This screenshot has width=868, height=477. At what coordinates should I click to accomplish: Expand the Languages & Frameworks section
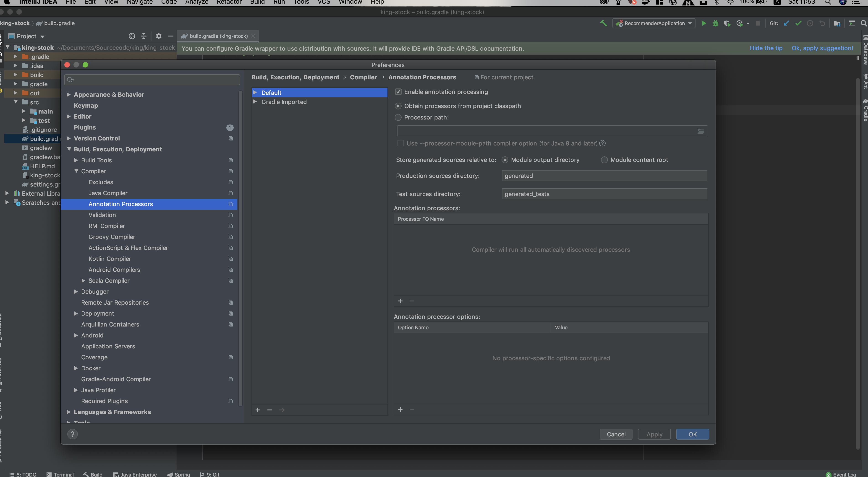tap(69, 412)
